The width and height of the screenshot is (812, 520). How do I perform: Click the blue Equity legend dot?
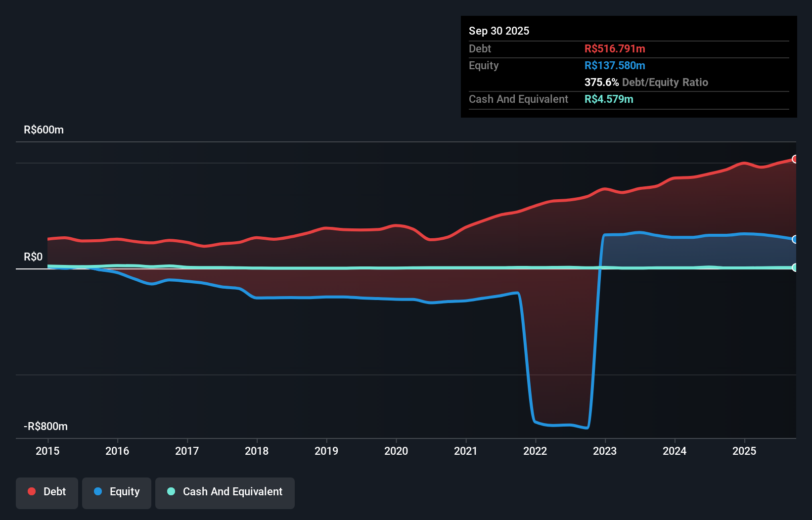coord(97,491)
